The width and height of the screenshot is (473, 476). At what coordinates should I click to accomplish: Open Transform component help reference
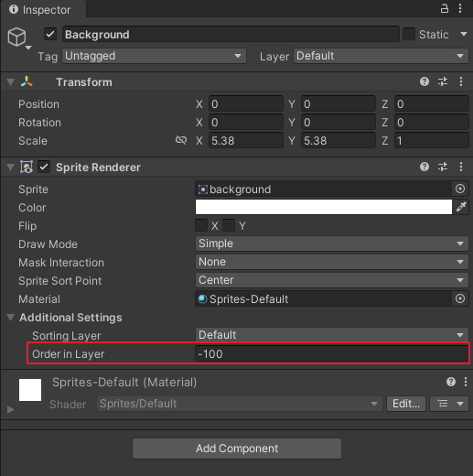[425, 81]
